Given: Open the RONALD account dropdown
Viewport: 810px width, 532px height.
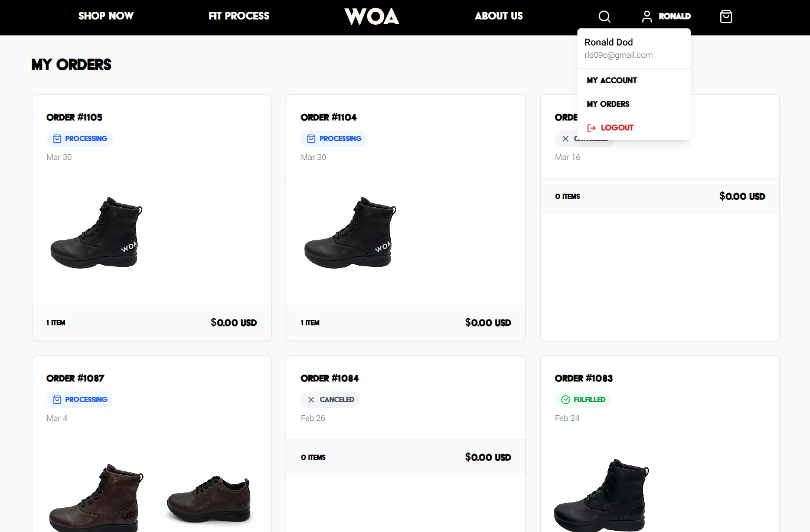Looking at the screenshot, I should click(666, 16).
